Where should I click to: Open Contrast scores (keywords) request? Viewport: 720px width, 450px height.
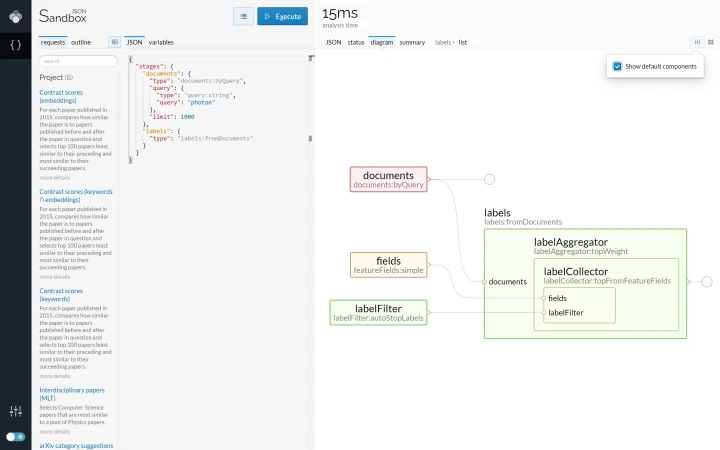click(61, 295)
